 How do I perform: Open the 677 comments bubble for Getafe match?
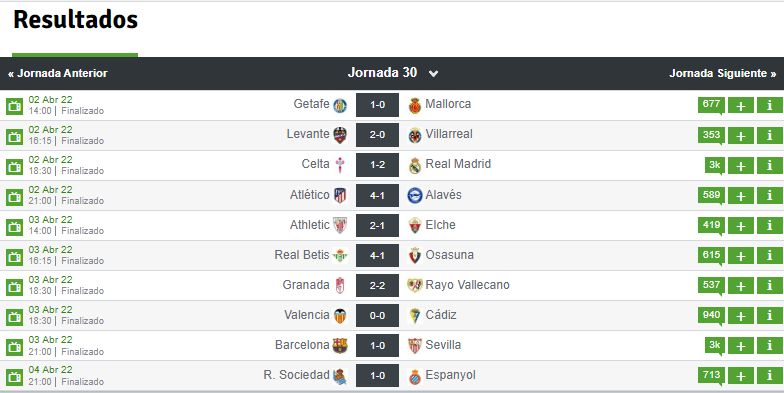coord(711,104)
